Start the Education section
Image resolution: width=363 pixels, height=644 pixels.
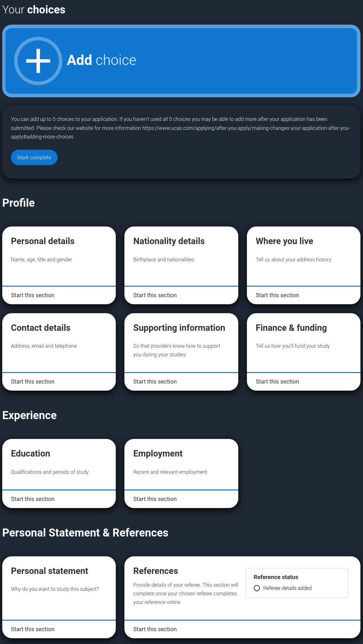[x=33, y=499]
